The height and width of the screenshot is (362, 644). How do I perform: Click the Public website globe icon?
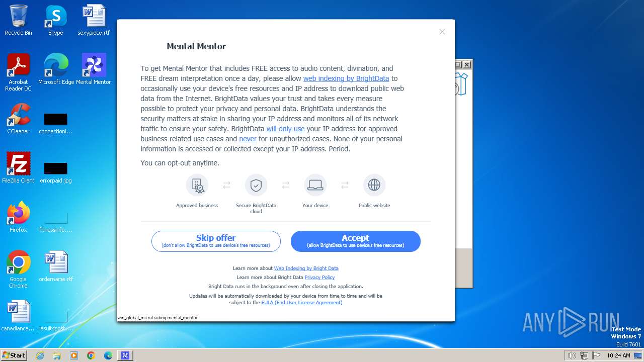coord(374,185)
